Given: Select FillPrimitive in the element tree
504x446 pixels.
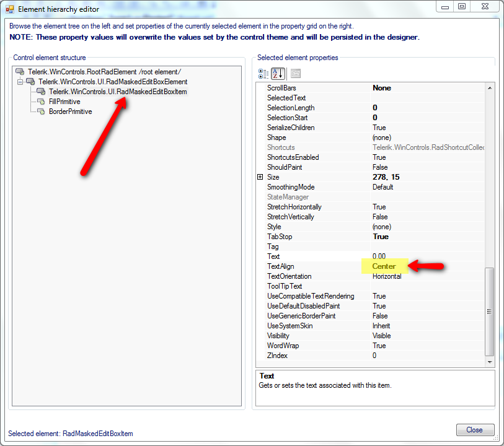Looking at the screenshot, I should 64,102.
